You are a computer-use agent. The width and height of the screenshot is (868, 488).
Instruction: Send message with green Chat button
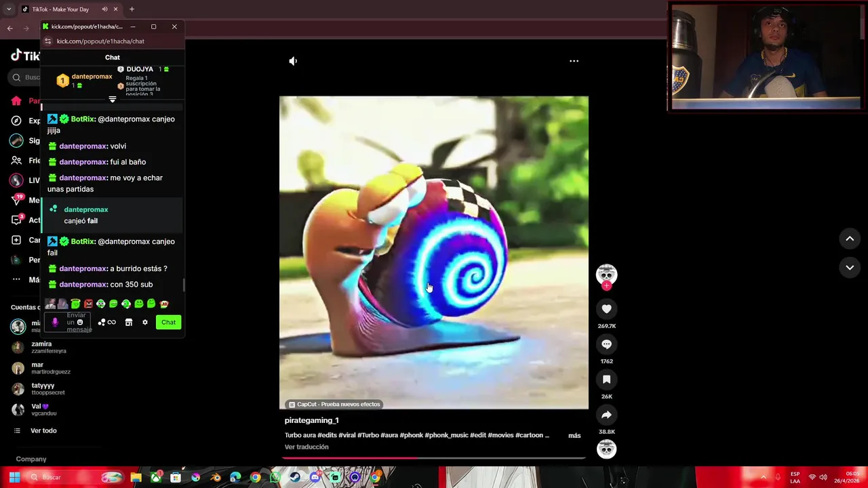(x=168, y=323)
